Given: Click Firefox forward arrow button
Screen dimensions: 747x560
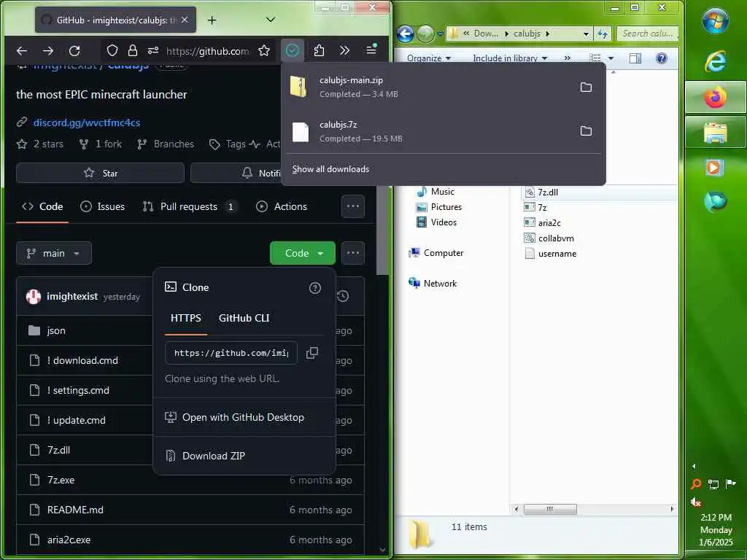Looking at the screenshot, I should (48, 50).
